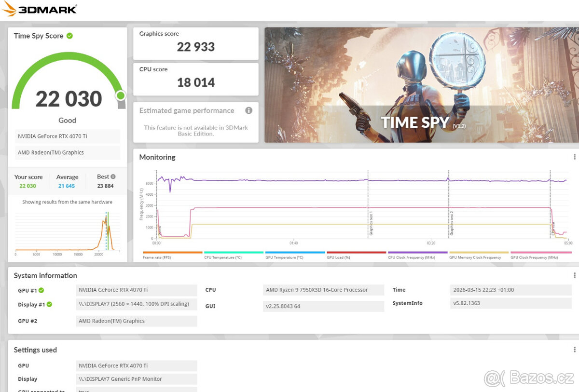
Task: Open the info icon next to Estimated game performance
Action: (x=248, y=110)
